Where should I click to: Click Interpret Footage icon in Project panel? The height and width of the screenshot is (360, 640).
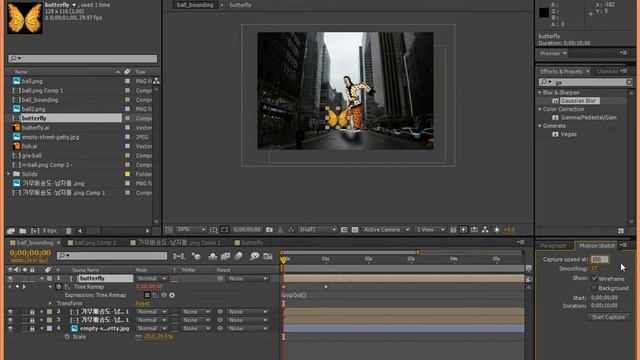(x=11, y=231)
